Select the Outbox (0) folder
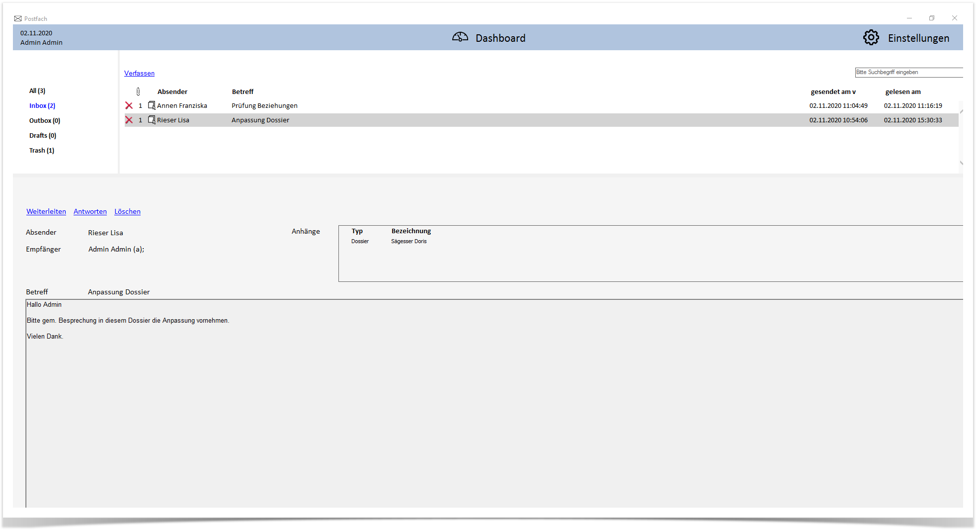The image size is (980, 532). (45, 121)
